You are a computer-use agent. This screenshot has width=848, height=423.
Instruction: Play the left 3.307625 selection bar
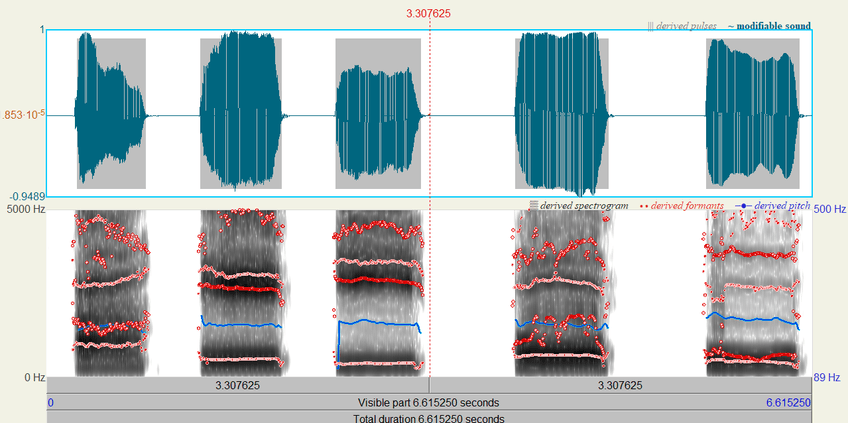click(x=238, y=385)
